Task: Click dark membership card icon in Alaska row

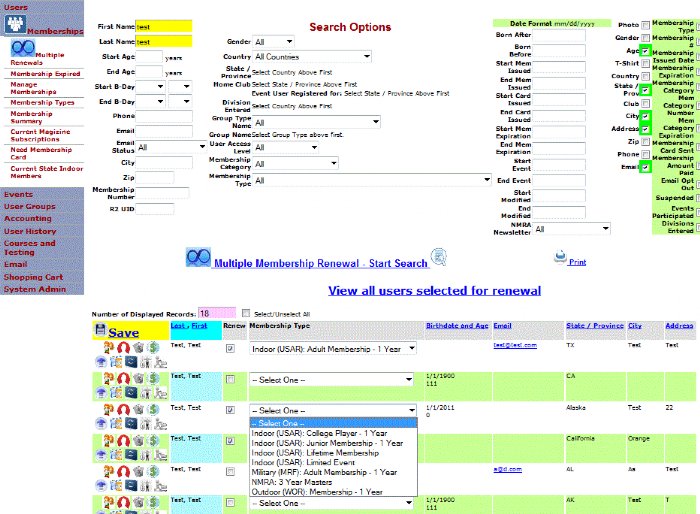Action: pos(131,423)
